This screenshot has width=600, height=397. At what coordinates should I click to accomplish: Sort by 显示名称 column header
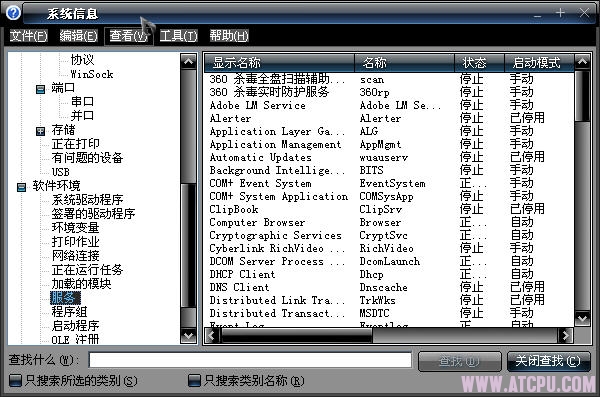click(279, 63)
